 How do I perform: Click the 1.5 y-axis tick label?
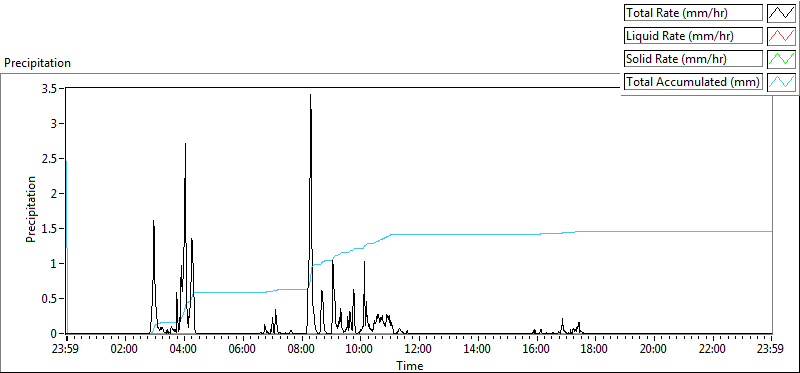(x=50, y=229)
